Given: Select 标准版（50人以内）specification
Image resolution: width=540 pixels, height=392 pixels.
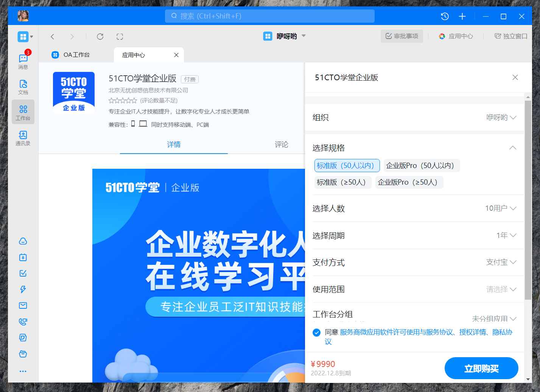Looking at the screenshot, I should 347,165.
